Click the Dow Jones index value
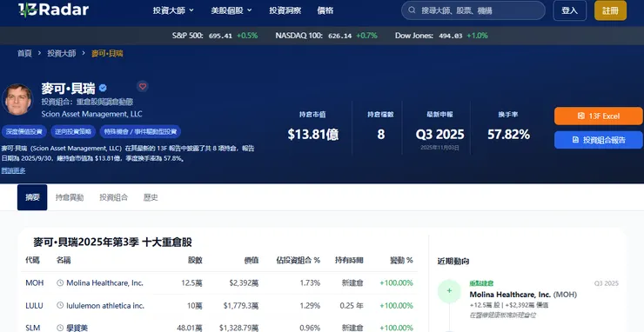This screenshot has width=644, height=332. tap(451, 36)
